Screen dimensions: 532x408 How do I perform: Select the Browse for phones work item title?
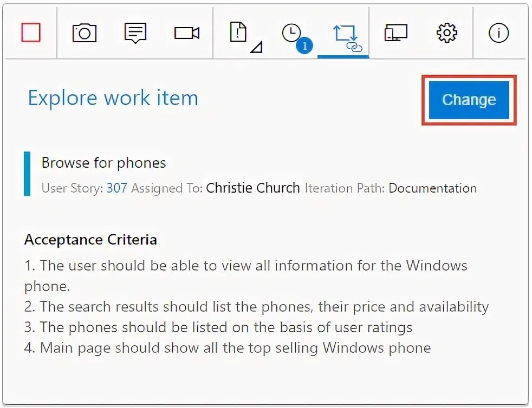[x=103, y=163]
